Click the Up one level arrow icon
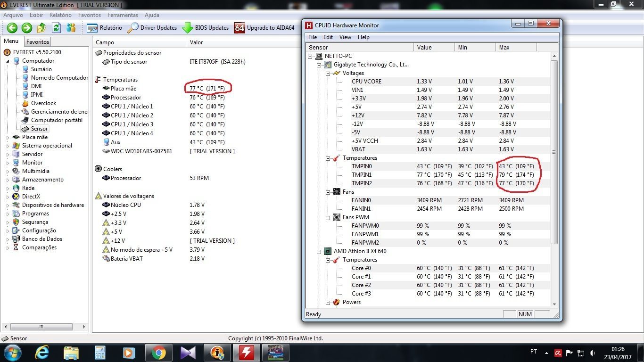The height and width of the screenshot is (362, 644). [x=41, y=28]
